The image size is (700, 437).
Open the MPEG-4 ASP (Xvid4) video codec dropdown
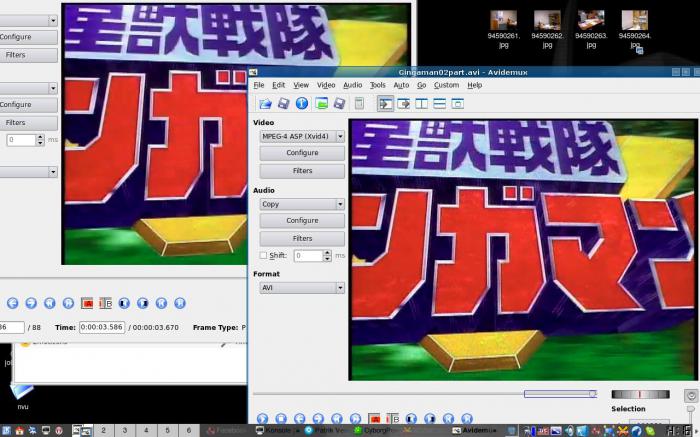(302, 136)
